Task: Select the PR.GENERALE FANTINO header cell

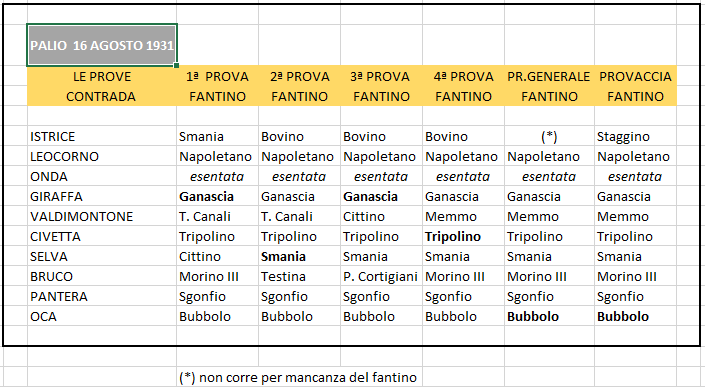Action: 549,86
